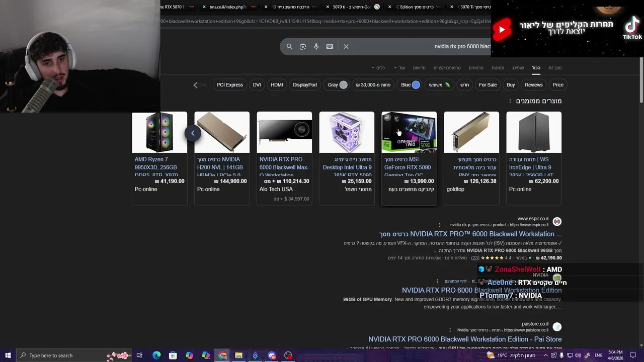
Task: Open File Explorer from the taskbar
Action: [238, 355]
